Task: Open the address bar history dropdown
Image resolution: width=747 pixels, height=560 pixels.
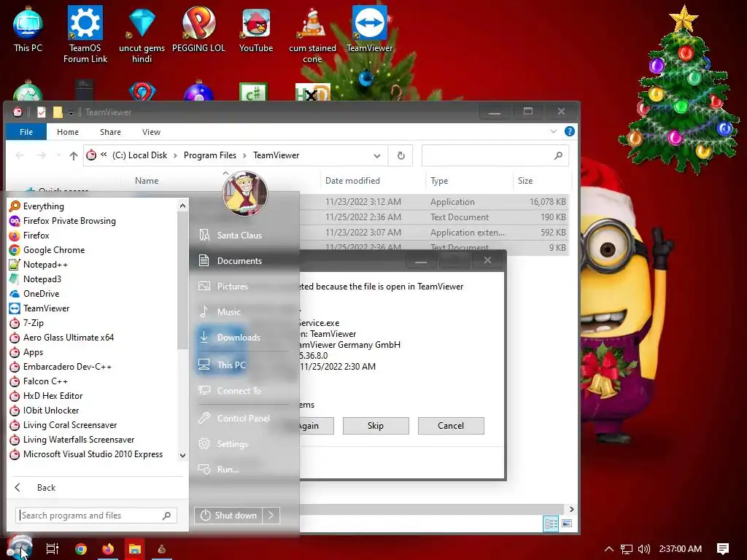Action: (x=377, y=156)
